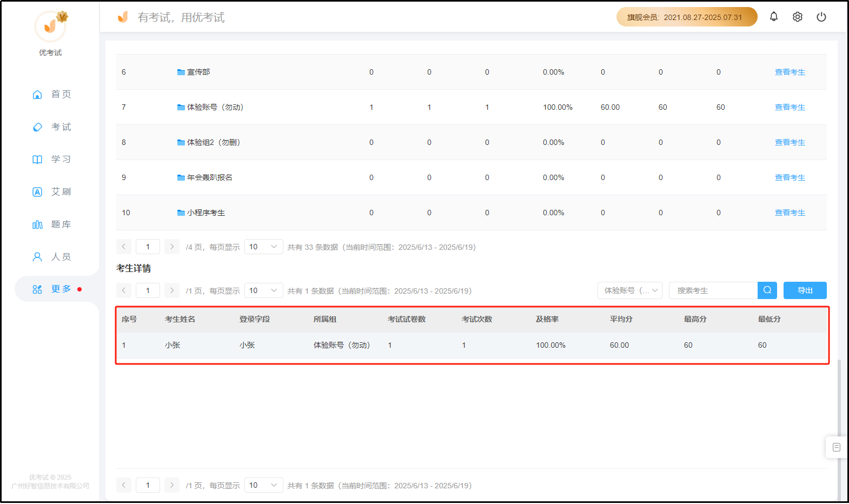Image resolution: width=849 pixels, height=504 pixels.
Task: Click folder icon for 体验组2（勿删）
Action: click(x=181, y=142)
